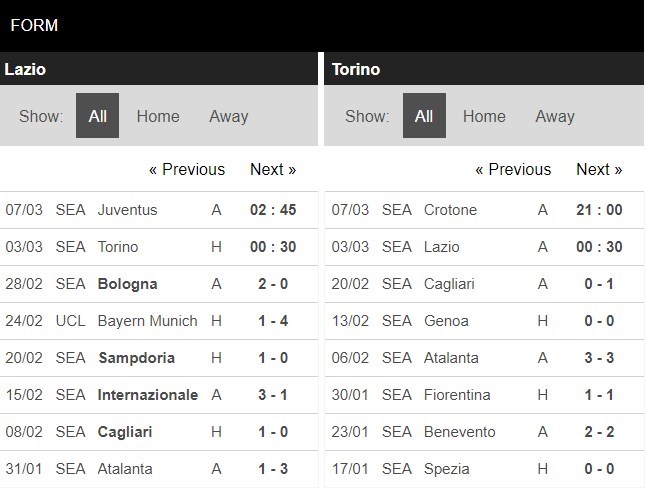
Task: Load Next Torino matches
Action: coord(599,169)
